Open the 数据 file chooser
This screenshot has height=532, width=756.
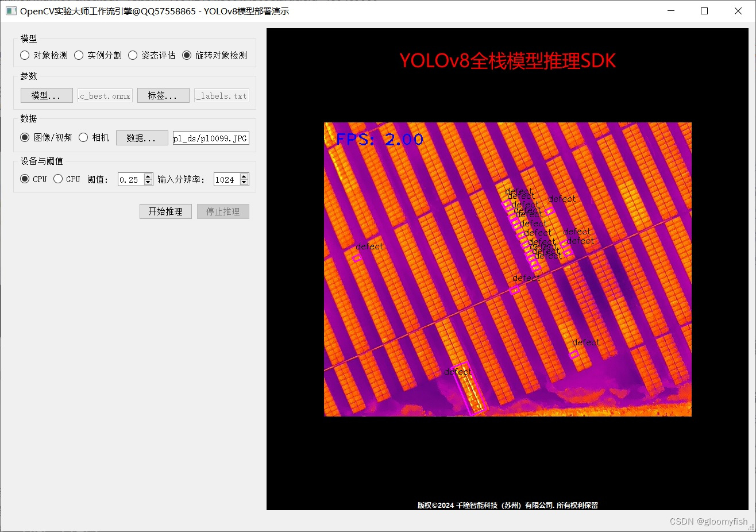tap(142, 137)
